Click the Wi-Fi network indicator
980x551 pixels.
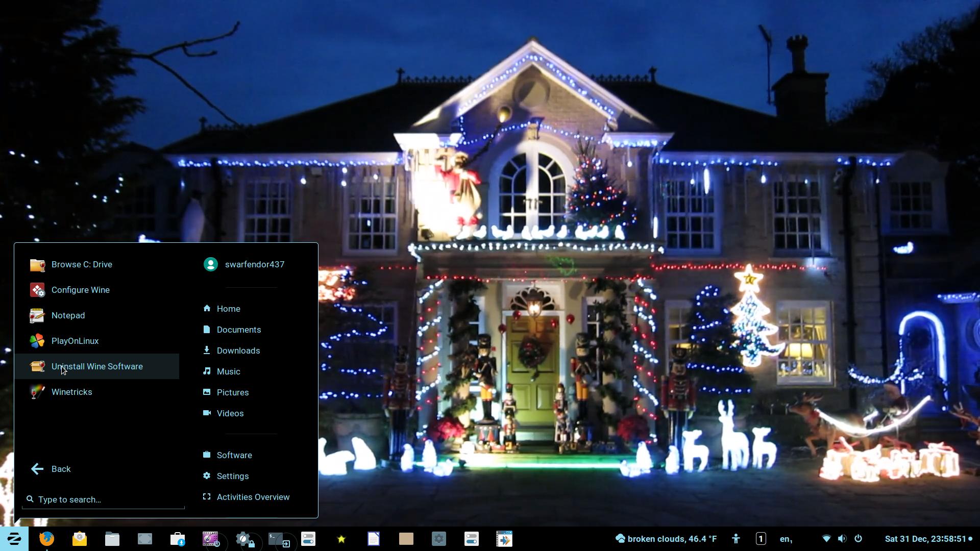pyautogui.click(x=826, y=539)
